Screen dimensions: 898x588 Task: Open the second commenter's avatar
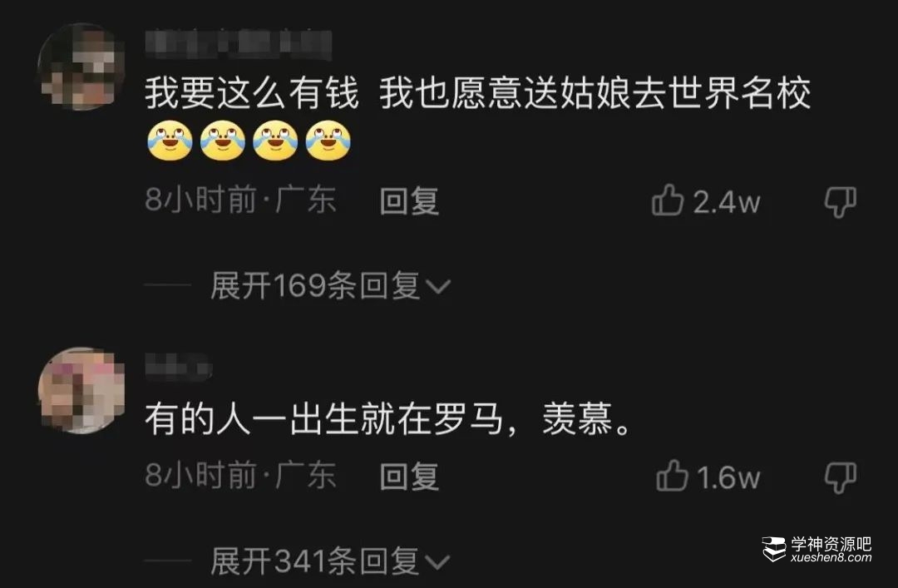coord(81,390)
